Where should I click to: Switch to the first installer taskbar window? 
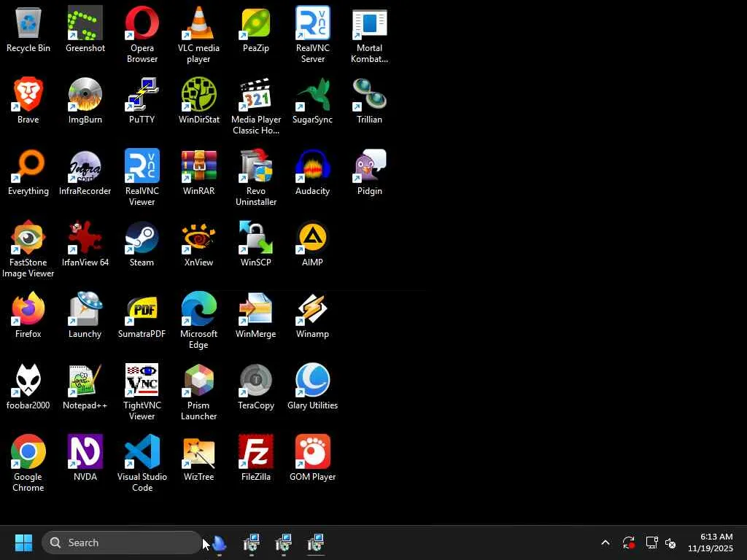tap(252, 542)
